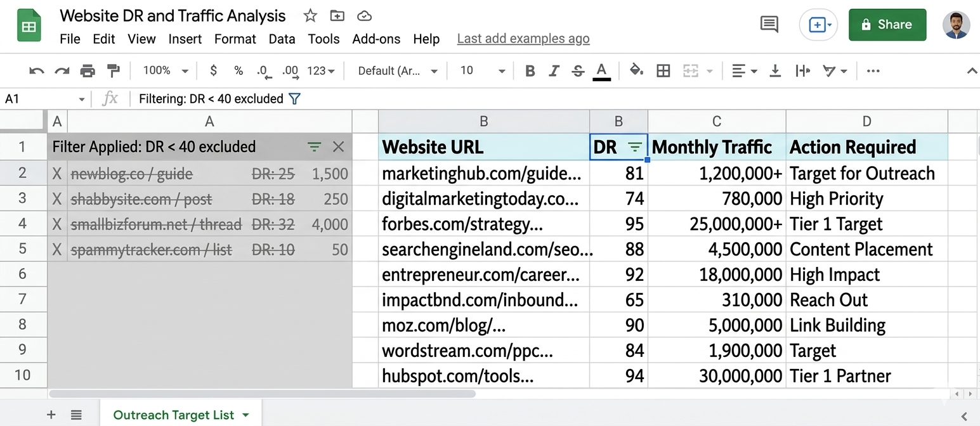Apply borders to selection
Image resolution: width=980 pixels, height=426 pixels.
point(663,70)
